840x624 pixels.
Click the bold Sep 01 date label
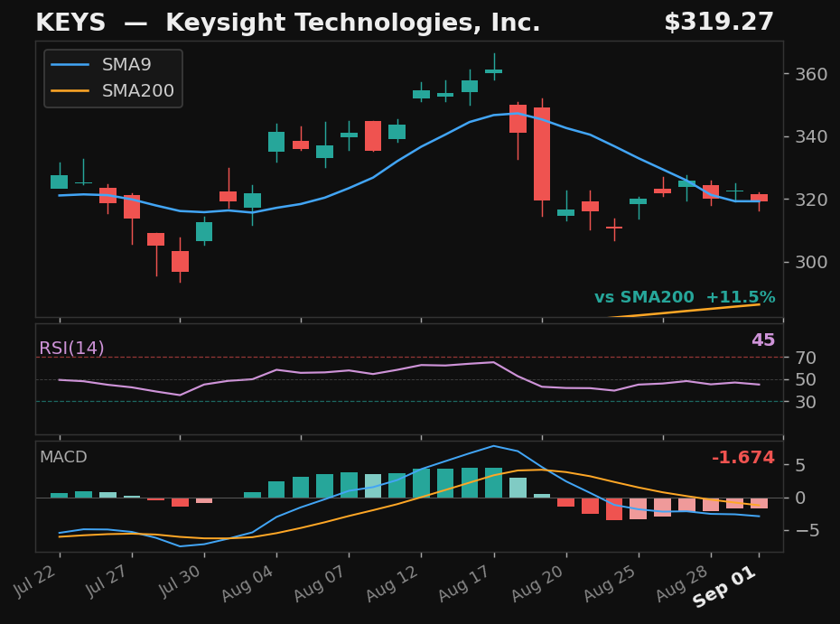pos(724,587)
